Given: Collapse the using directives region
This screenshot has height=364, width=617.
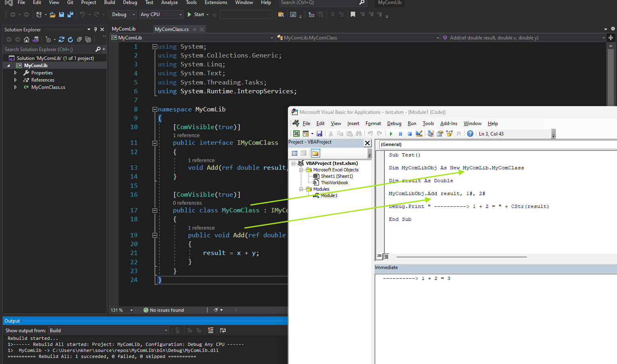Looking at the screenshot, I should [x=154, y=47].
